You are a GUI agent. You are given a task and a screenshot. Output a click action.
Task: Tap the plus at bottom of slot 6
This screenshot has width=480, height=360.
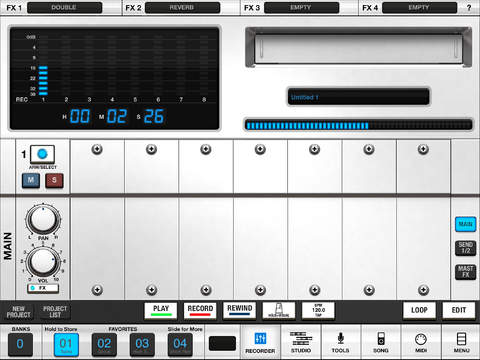click(314, 290)
